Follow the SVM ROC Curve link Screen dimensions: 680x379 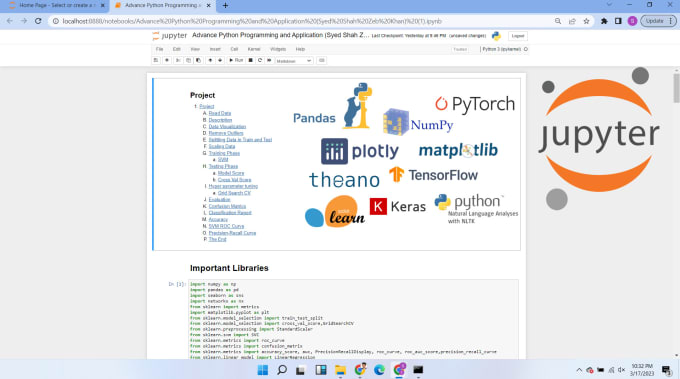coord(226,226)
